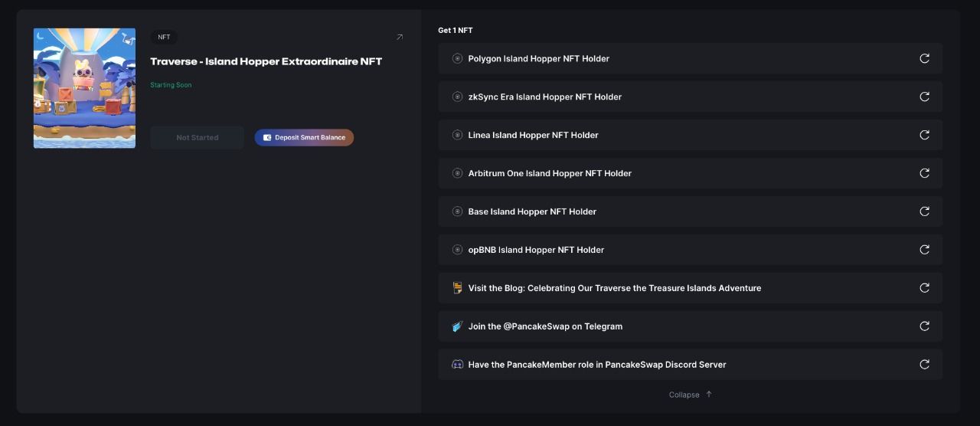Select Polygon Island Hopper NFT Holder task

click(x=538, y=58)
